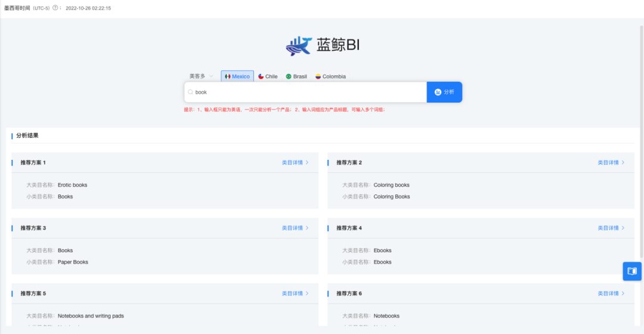Open the floating book guide icon

click(632, 271)
